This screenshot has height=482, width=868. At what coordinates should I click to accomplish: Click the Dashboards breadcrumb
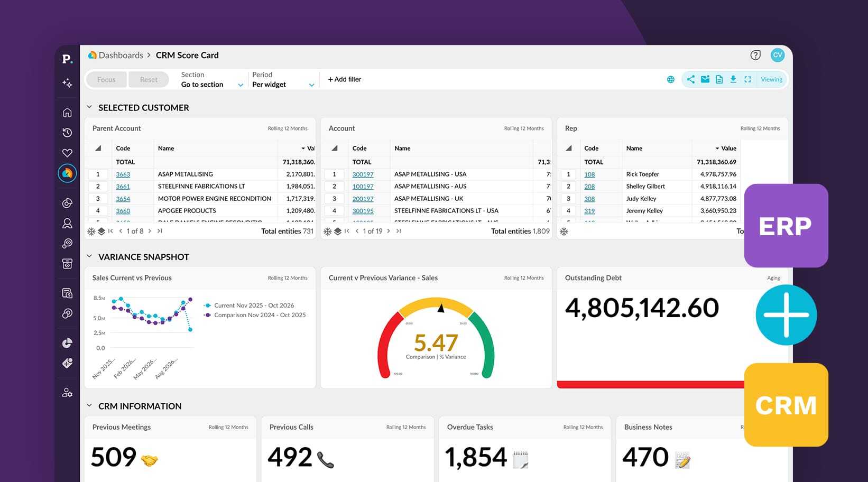coord(121,55)
